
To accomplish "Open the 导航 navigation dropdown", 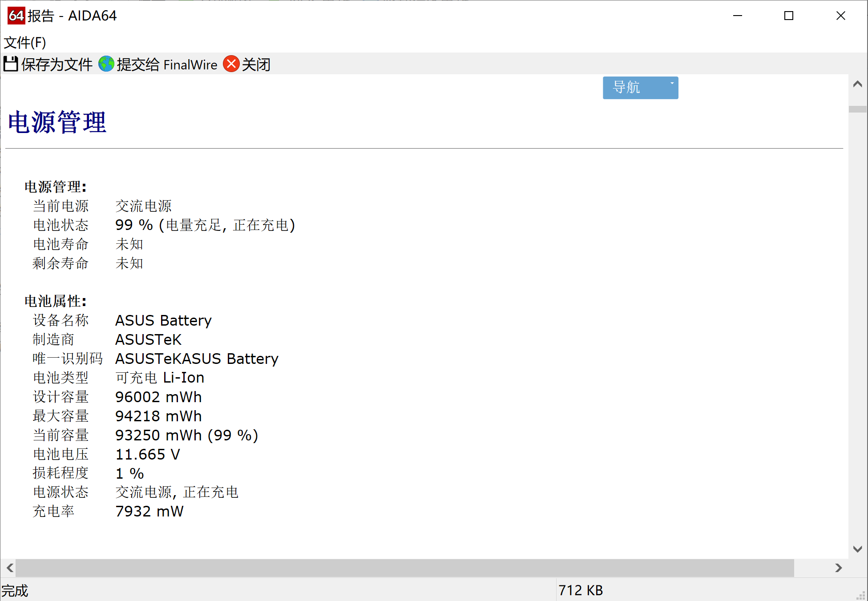I will 640,88.
